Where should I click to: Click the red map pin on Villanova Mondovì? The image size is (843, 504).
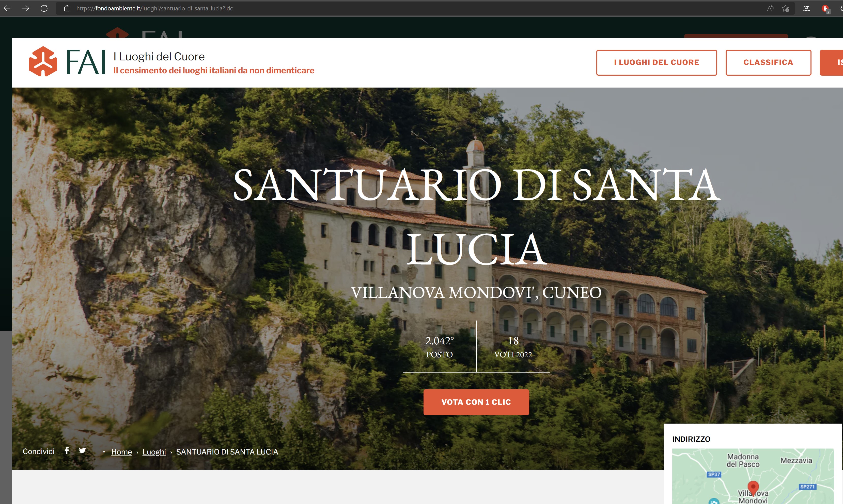click(x=753, y=487)
